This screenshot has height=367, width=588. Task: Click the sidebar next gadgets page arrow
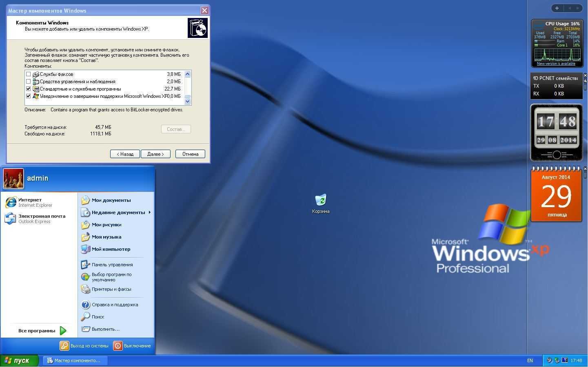pyautogui.click(x=578, y=8)
